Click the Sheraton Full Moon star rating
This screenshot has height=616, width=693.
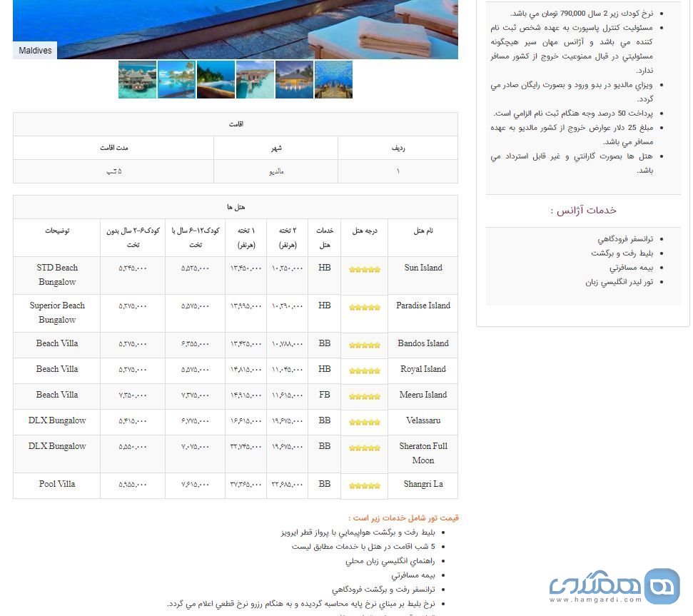coord(365,448)
